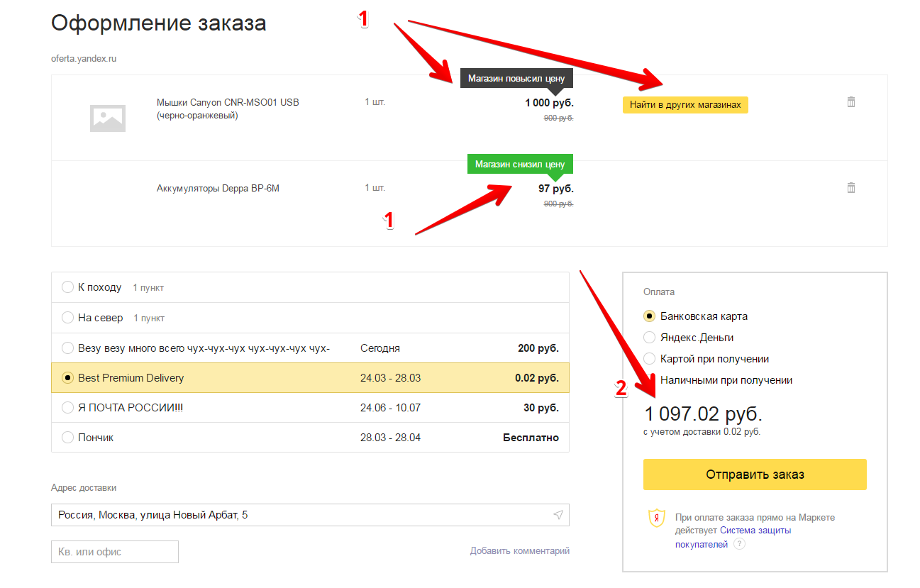Click Добавить комментарий link
Screen dimensions: 920x588
click(x=520, y=551)
